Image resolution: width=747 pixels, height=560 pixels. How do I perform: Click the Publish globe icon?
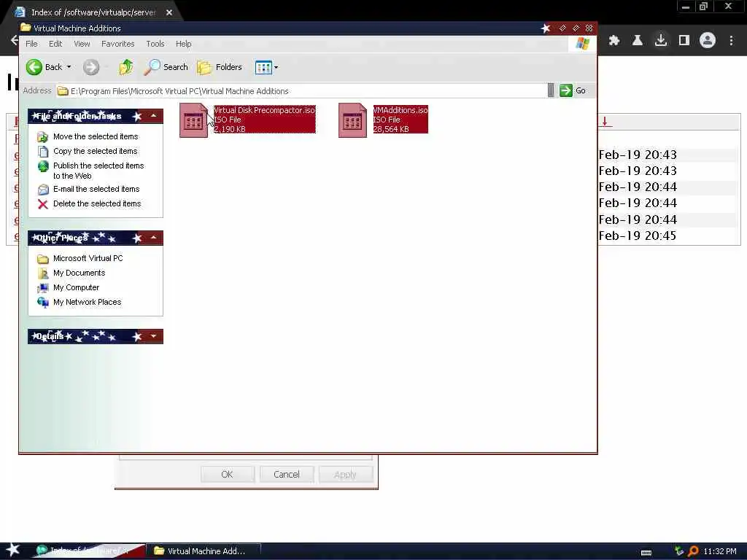[x=43, y=166]
